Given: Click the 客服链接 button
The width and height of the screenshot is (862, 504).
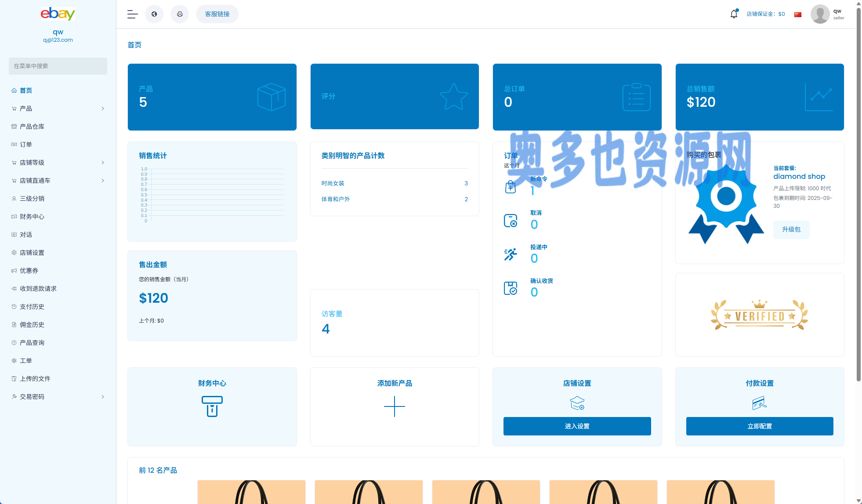Looking at the screenshot, I should tap(217, 14).
